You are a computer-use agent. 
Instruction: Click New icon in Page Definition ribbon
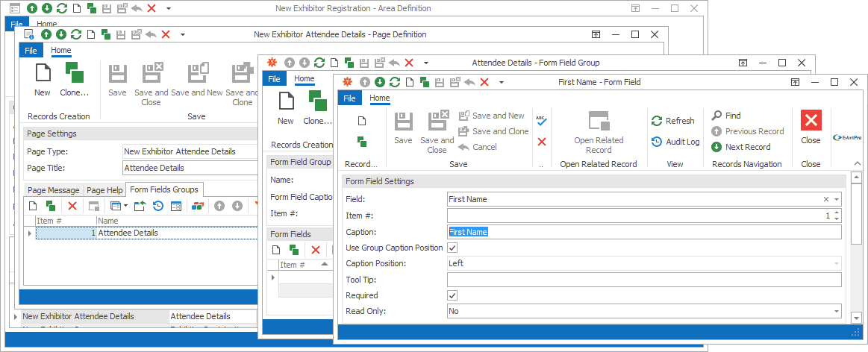(x=42, y=72)
